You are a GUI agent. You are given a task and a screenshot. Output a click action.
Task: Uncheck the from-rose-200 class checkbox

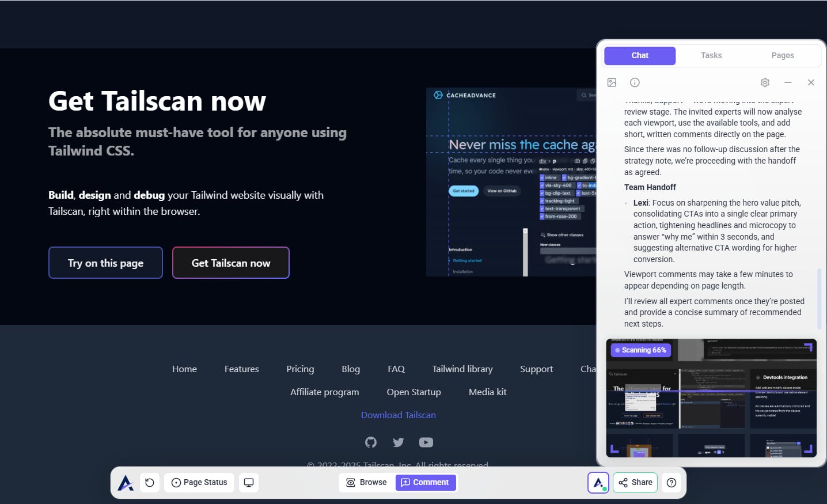point(543,217)
